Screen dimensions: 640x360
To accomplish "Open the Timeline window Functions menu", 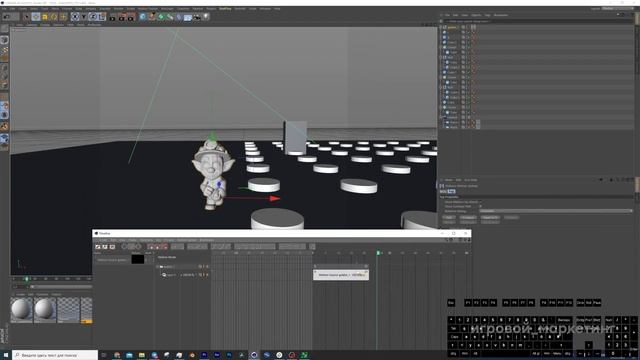I will 146,240.
